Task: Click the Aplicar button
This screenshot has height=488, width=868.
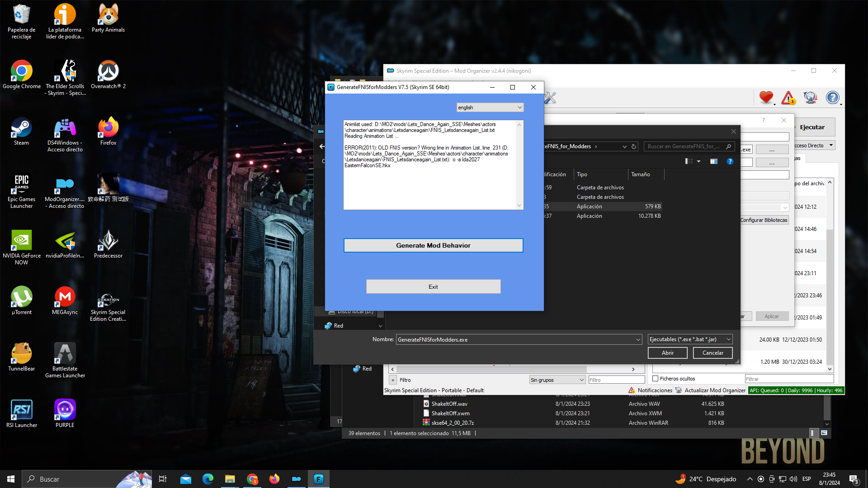Action: [x=771, y=316]
